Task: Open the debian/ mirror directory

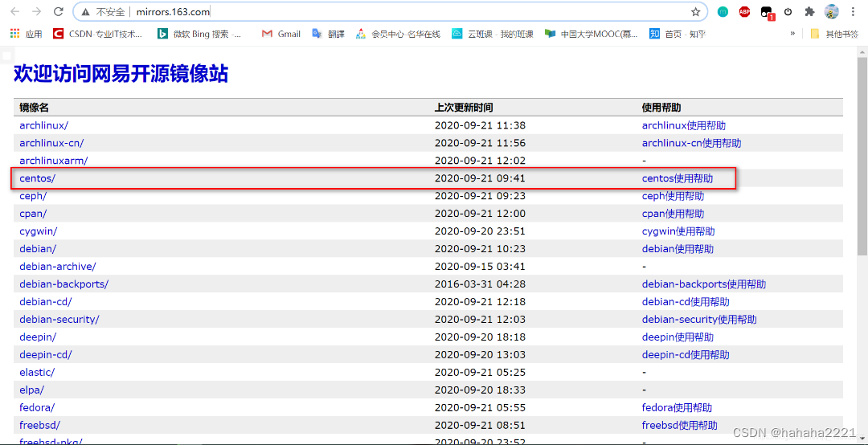Action: click(x=38, y=249)
